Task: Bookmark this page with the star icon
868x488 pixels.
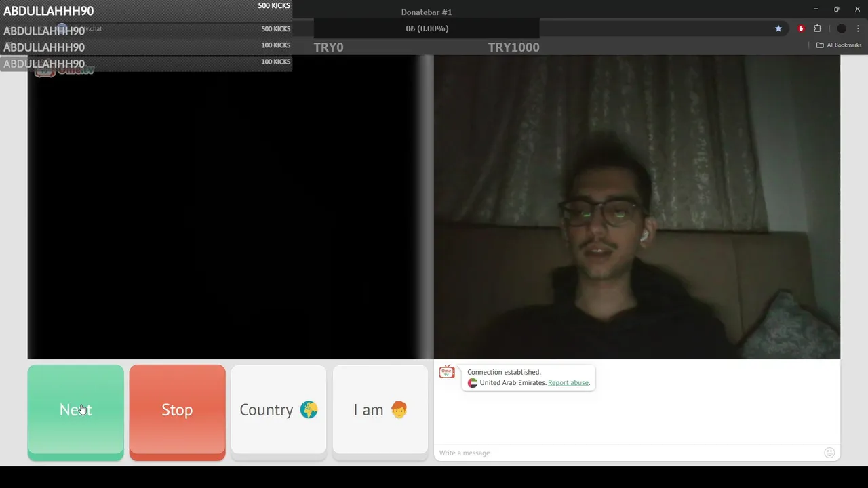Action: coord(778,28)
